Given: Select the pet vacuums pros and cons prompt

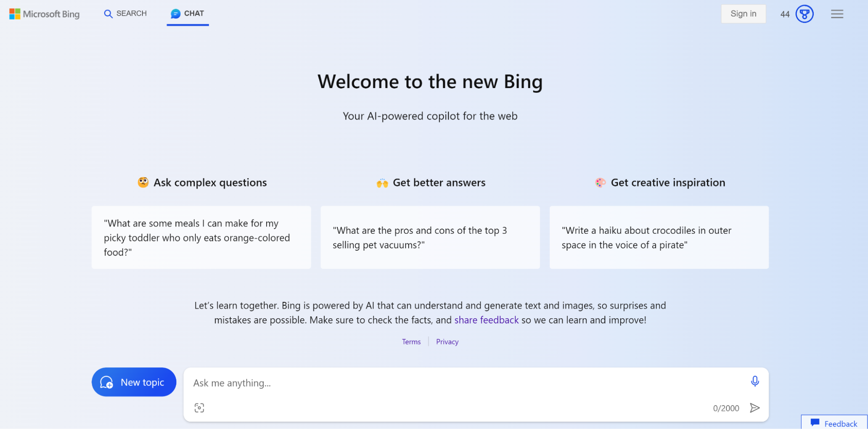Looking at the screenshot, I should [x=430, y=238].
